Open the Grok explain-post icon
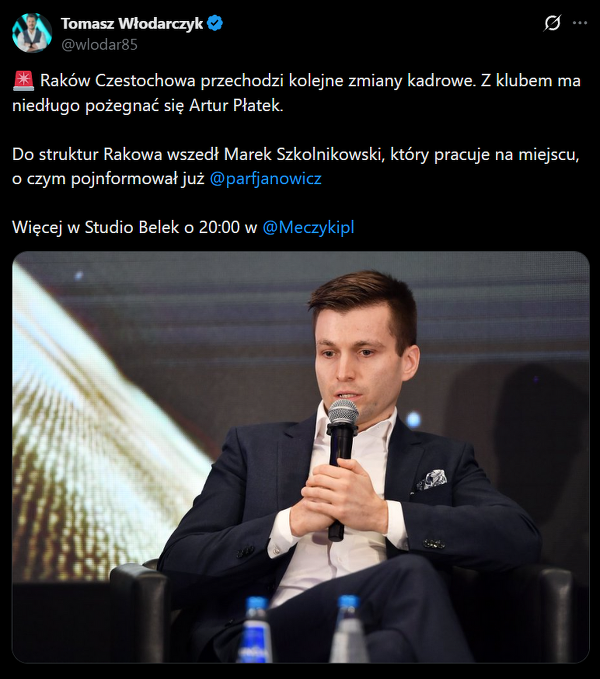 (552, 23)
